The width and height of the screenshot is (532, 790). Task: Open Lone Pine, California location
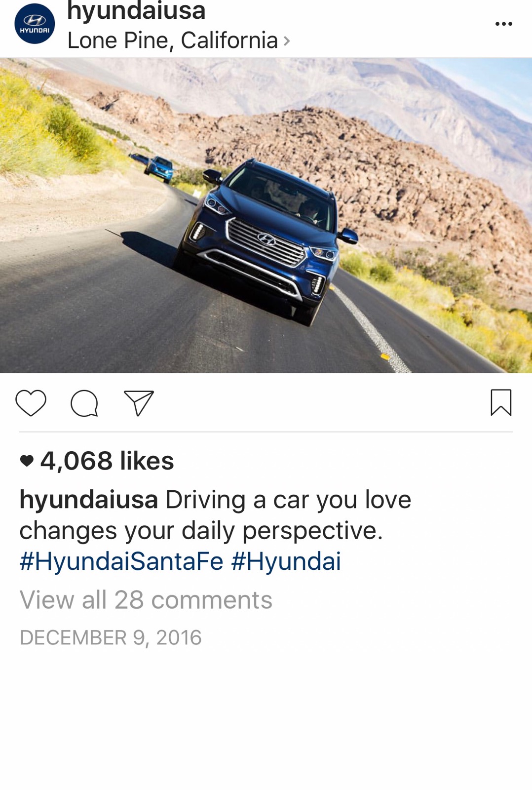173,40
